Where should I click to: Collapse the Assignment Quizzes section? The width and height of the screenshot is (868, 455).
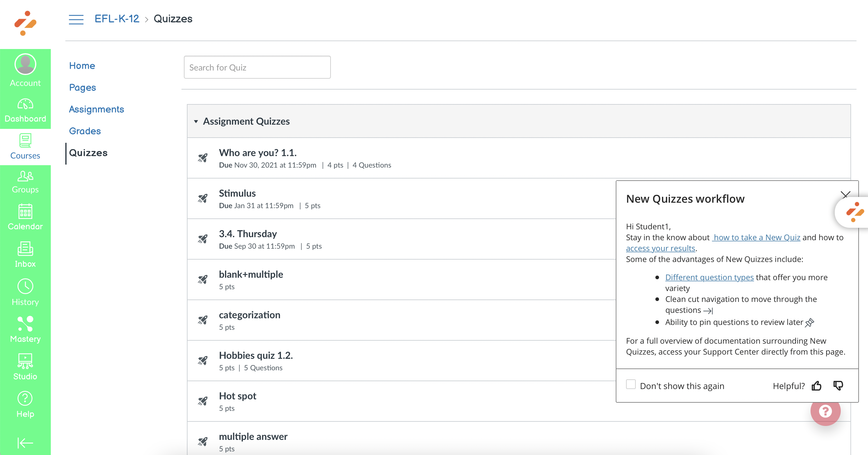pos(196,121)
